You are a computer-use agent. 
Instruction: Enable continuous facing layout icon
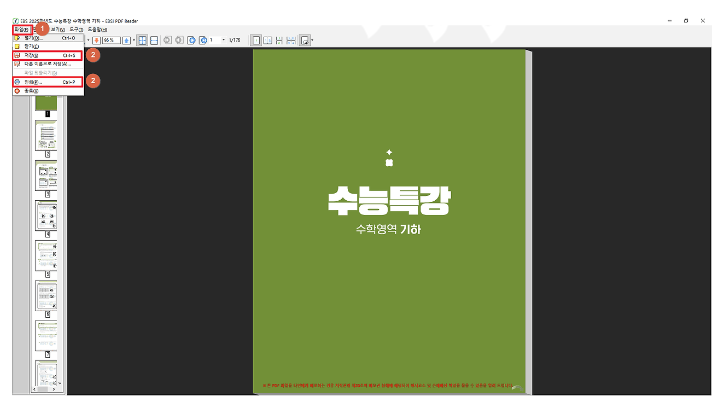click(x=291, y=40)
